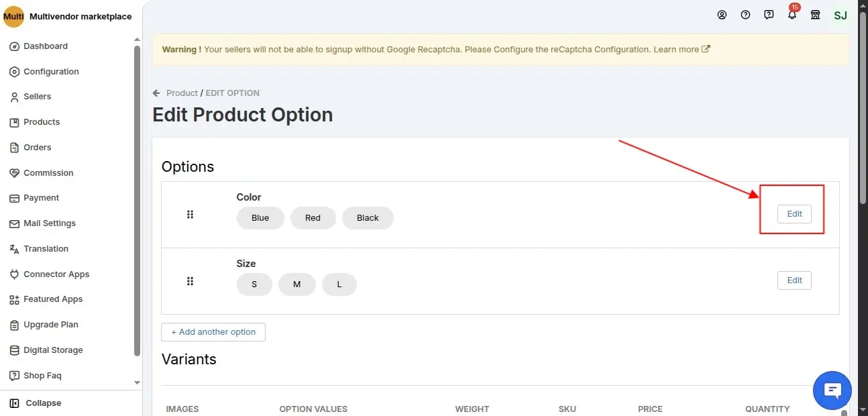The width and height of the screenshot is (868, 416).
Task: Click Add another option button
Action: [x=213, y=332]
